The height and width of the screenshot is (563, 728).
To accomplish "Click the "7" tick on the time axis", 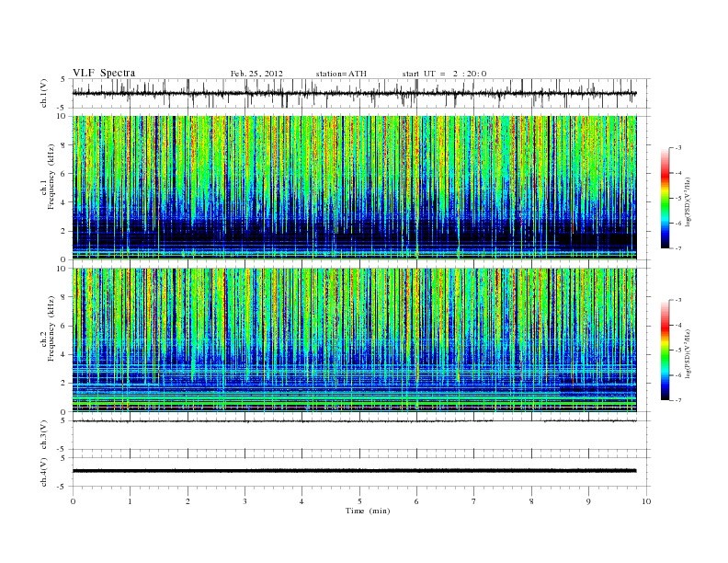I will 473,501.
